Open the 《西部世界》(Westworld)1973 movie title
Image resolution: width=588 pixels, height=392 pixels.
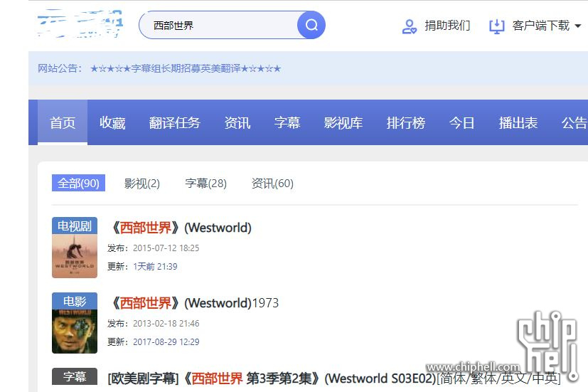[x=193, y=303]
